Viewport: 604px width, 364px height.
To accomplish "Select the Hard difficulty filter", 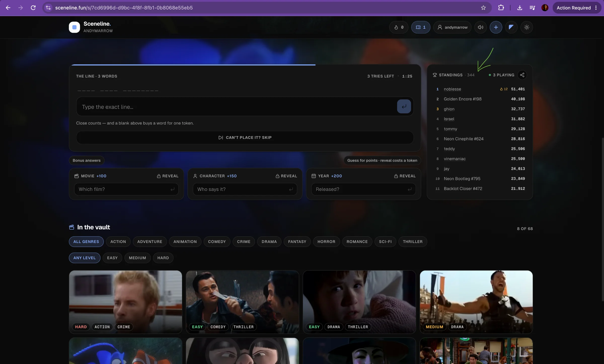I will point(163,258).
